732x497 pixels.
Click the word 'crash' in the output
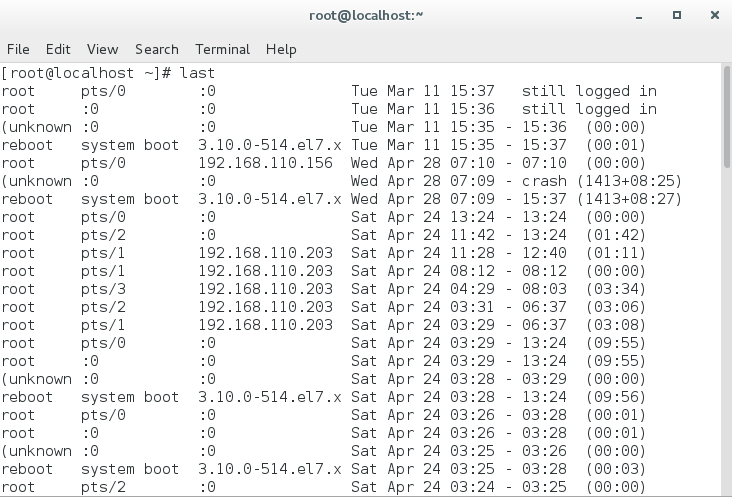tap(544, 181)
